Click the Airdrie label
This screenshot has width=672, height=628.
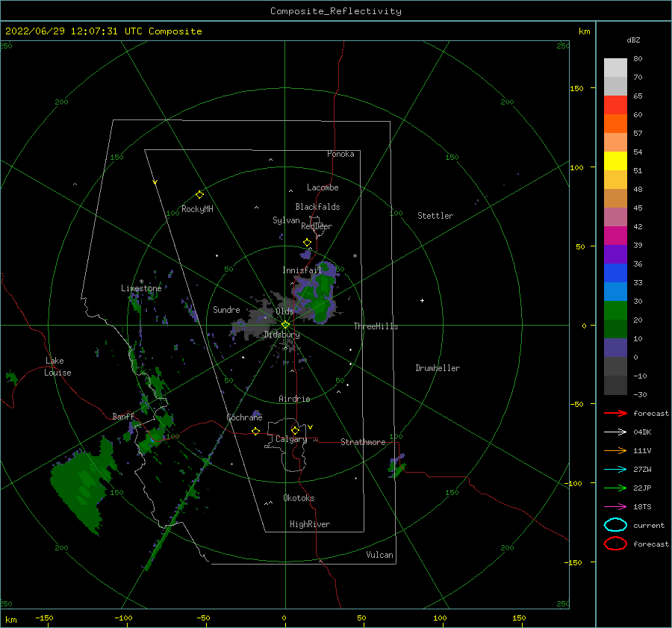294,399
